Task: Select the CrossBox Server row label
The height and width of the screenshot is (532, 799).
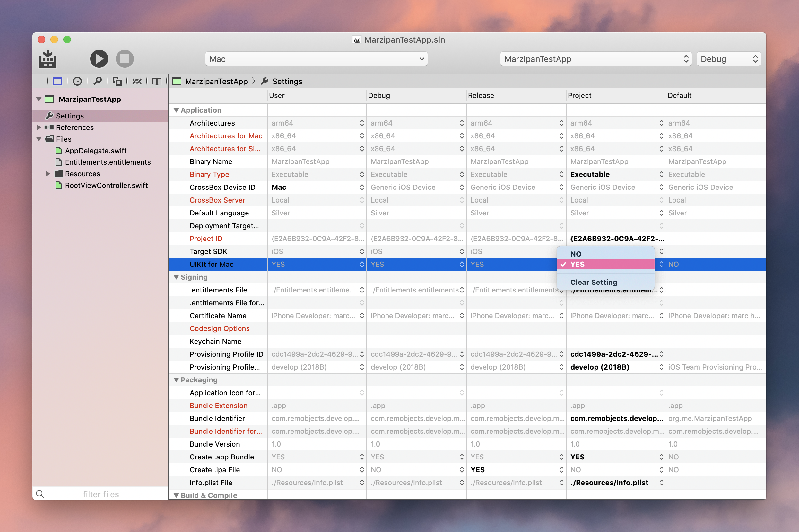Action: tap(217, 200)
